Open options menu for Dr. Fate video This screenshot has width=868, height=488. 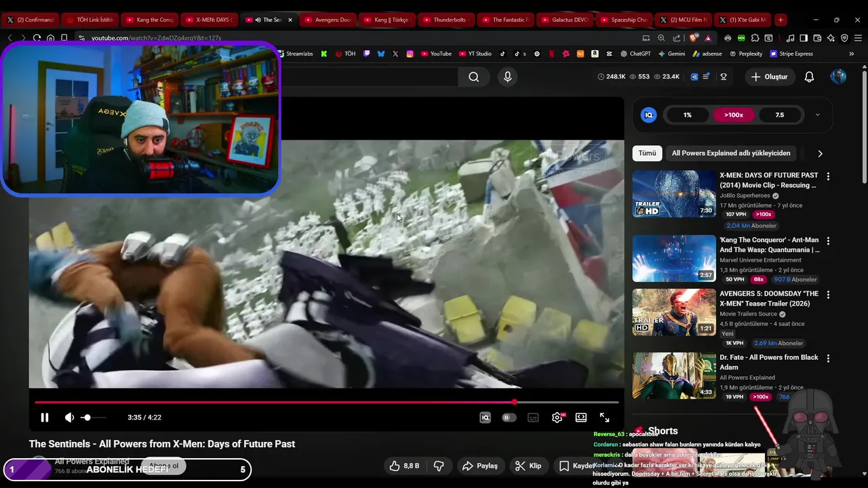(x=828, y=358)
